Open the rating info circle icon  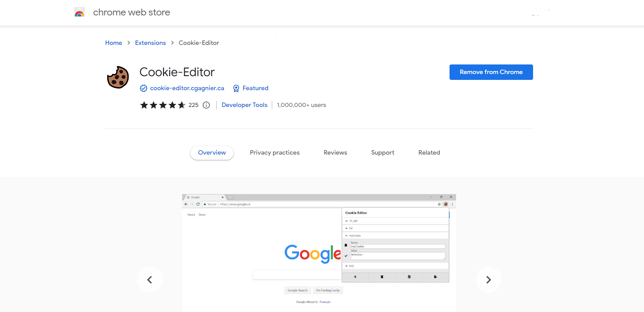[x=206, y=105]
